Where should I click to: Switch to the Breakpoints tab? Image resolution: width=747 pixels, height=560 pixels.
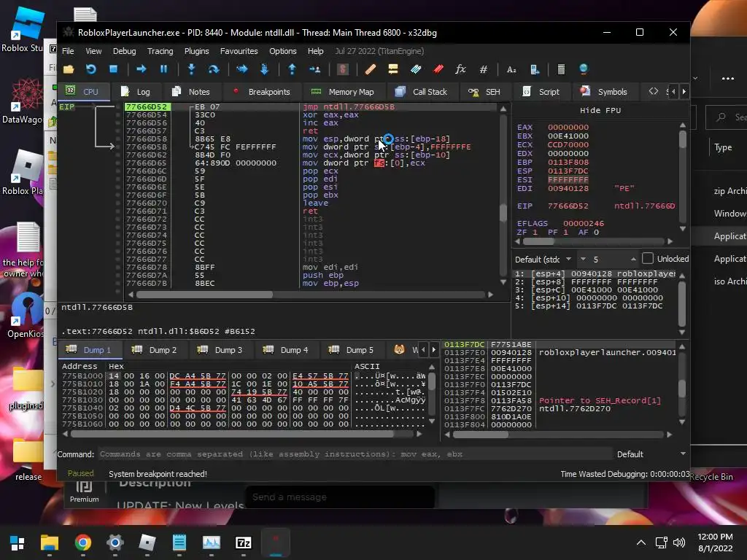tap(262, 92)
